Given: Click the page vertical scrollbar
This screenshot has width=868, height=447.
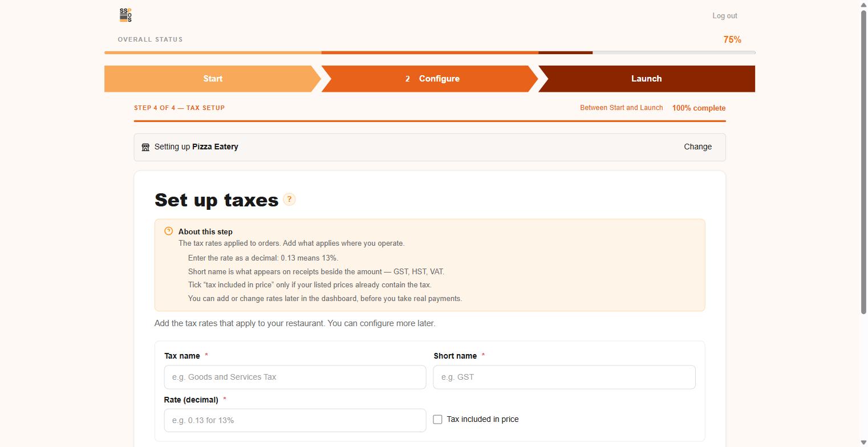Looking at the screenshot, I should click(863, 161).
